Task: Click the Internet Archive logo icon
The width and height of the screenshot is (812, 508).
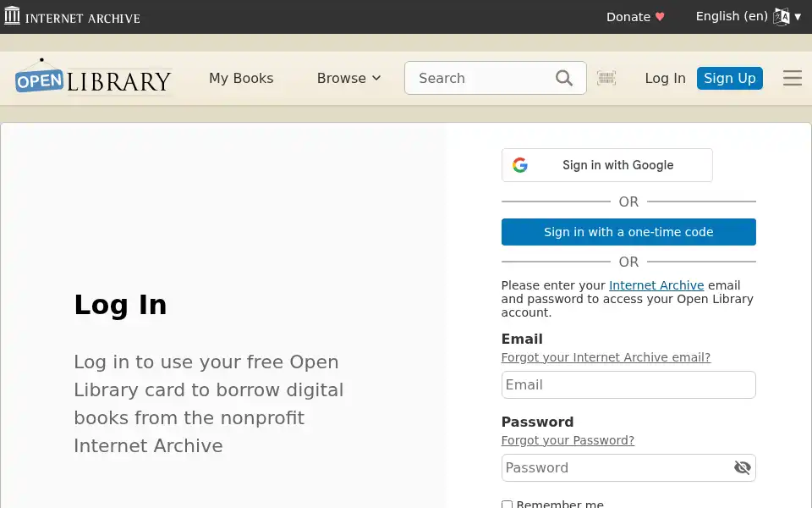Action: [x=12, y=15]
